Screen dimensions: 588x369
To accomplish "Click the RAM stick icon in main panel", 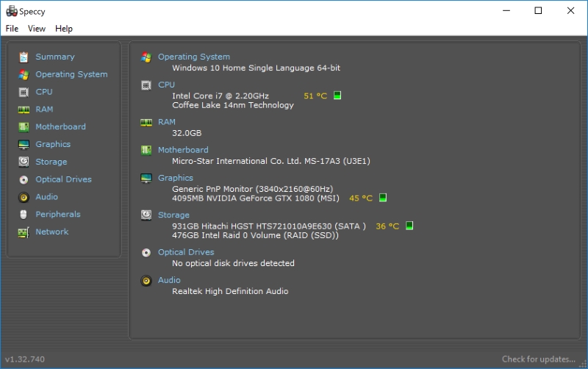I will click(146, 123).
